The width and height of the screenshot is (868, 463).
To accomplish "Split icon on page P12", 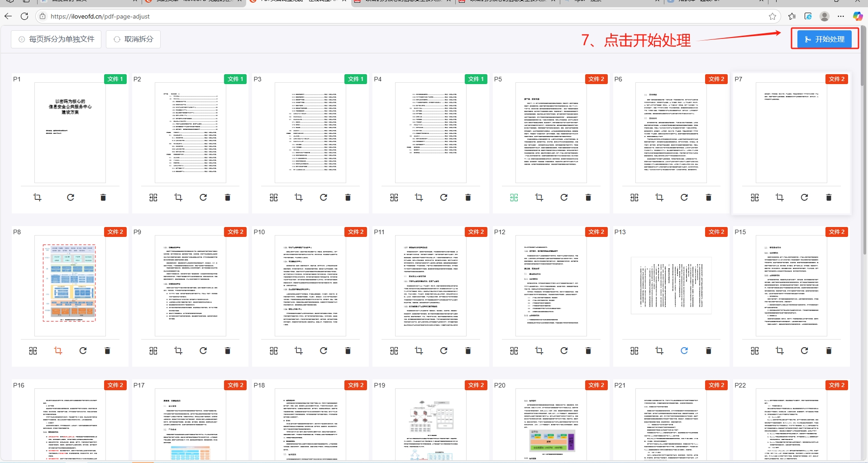I will click(514, 350).
